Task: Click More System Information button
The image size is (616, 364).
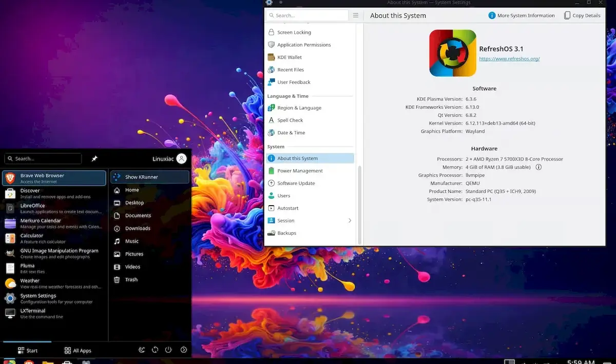Action: [x=522, y=15]
